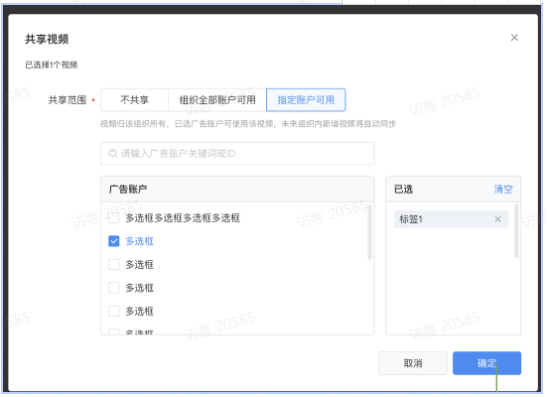Screen dimensions: 547x397
Task: Click 清空 to clear selected accounts
Action: pos(503,189)
